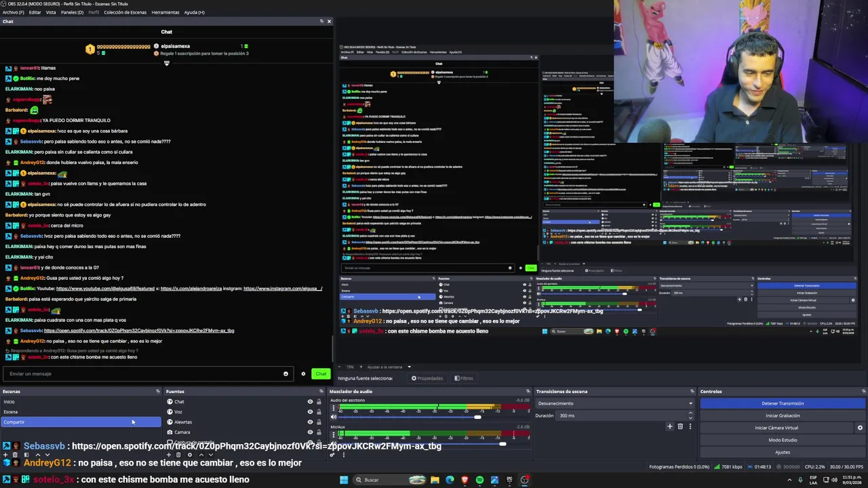Open Microsoft Edge from the taskbar
This screenshot has height=488, width=868.
click(x=450, y=480)
